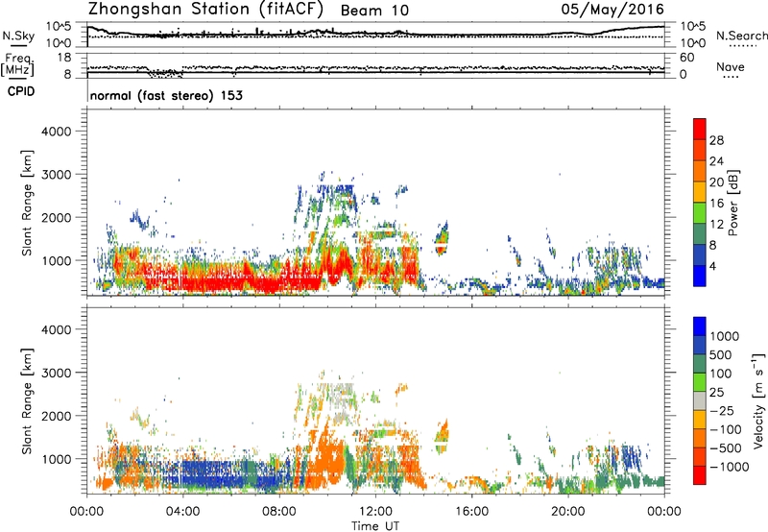Click the 'Time UT' axis label
Viewport: 768px width, 532px height.
click(375, 526)
